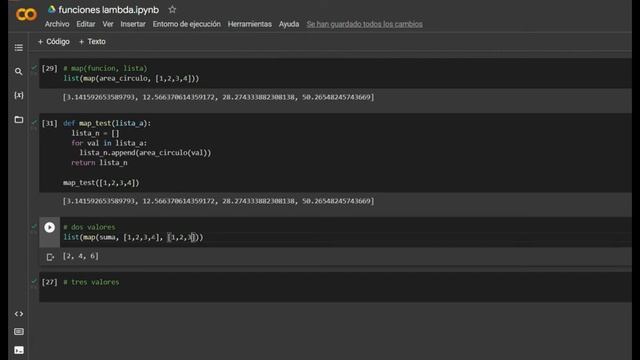The height and width of the screenshot is (360, 640).
Task: Open the files folder panel
Action: tap(19, 120)
